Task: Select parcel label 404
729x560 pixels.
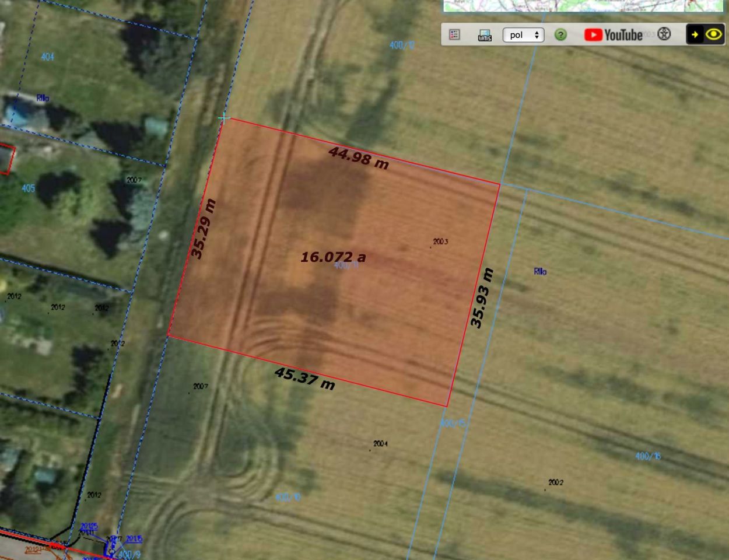Action: 47,57
